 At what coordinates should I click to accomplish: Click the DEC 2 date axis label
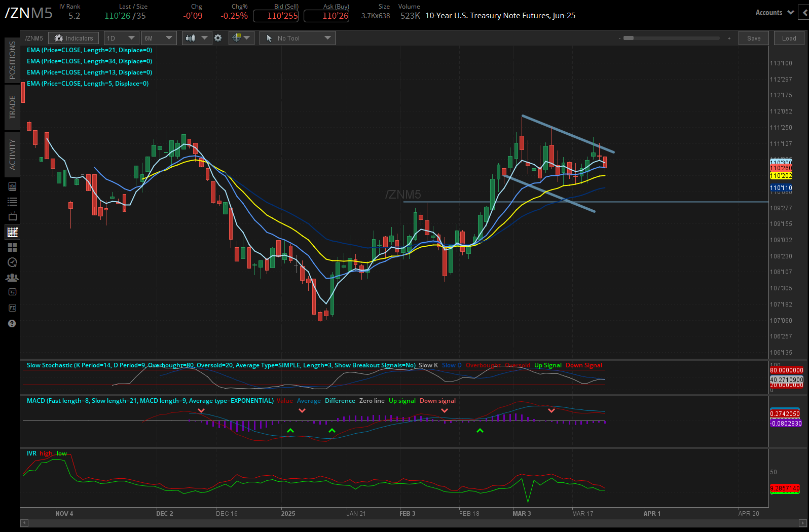[x=164, y=514]
